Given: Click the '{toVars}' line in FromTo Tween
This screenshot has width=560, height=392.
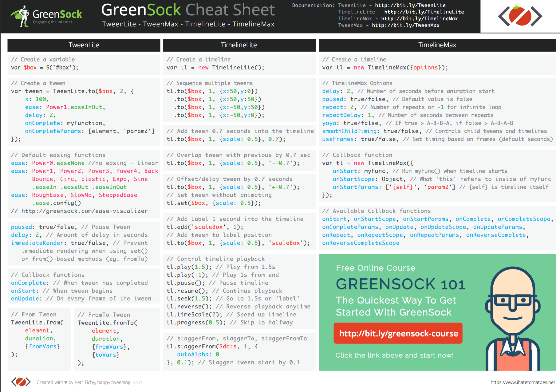Looking at the screenshot, I should pos(105,355).
